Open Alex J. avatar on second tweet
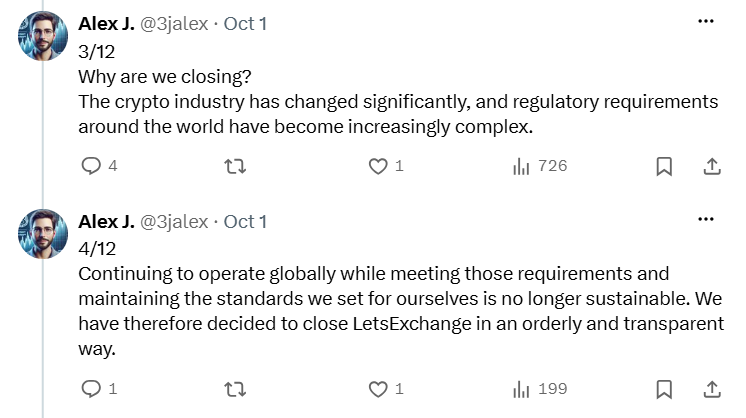The image size is (746, 418). 43,233
